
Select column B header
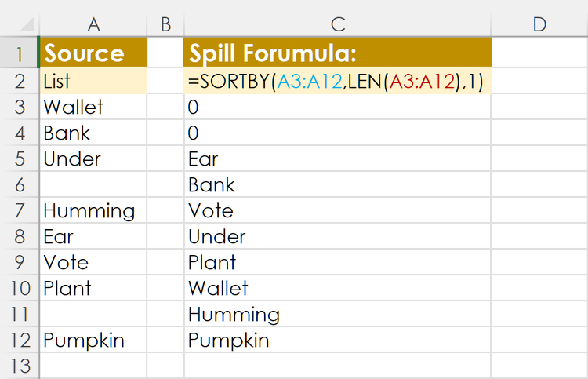pyautogui.click(x=165, y=24)
